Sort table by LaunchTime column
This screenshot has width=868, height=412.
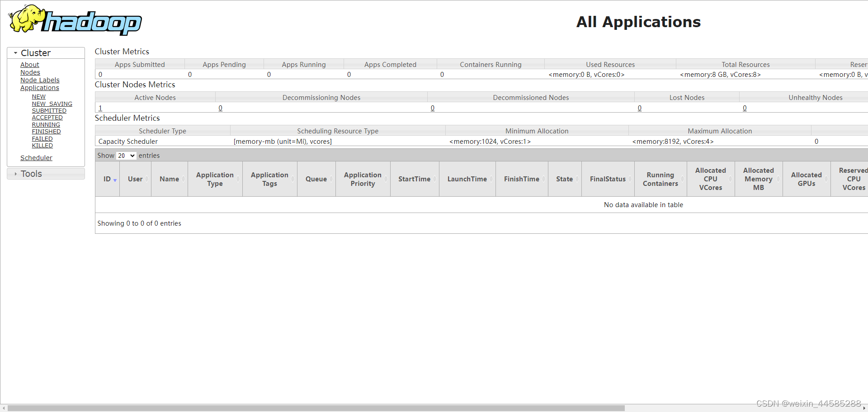[x=467, y=179]
